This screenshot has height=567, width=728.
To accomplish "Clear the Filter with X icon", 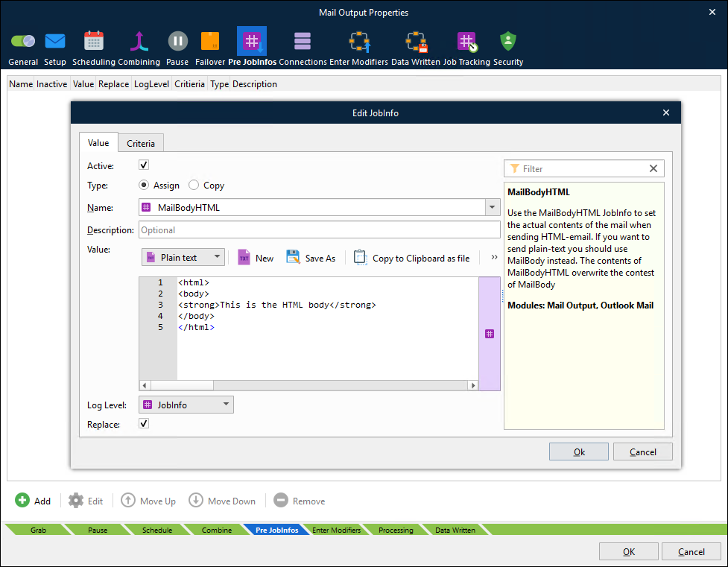I will coord(653,168).
